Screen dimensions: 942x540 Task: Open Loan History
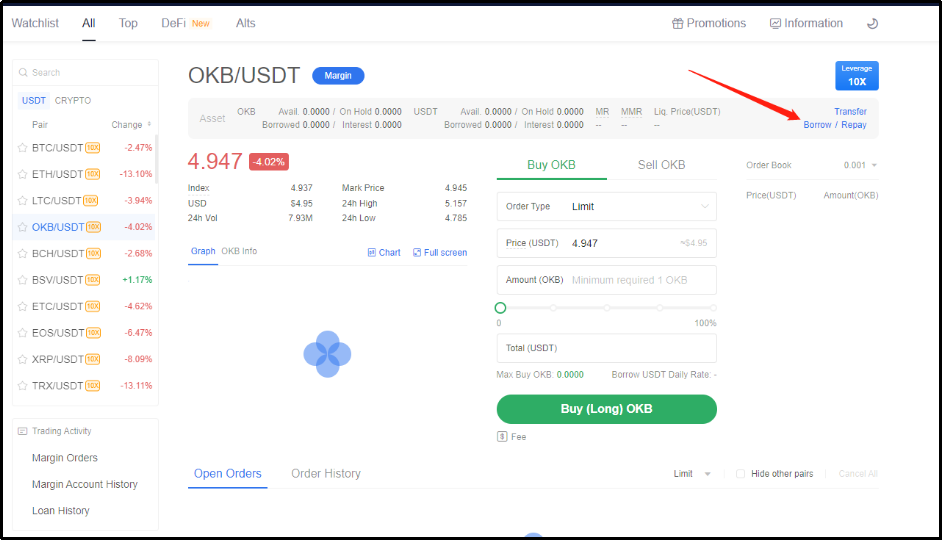coord(61,511)
